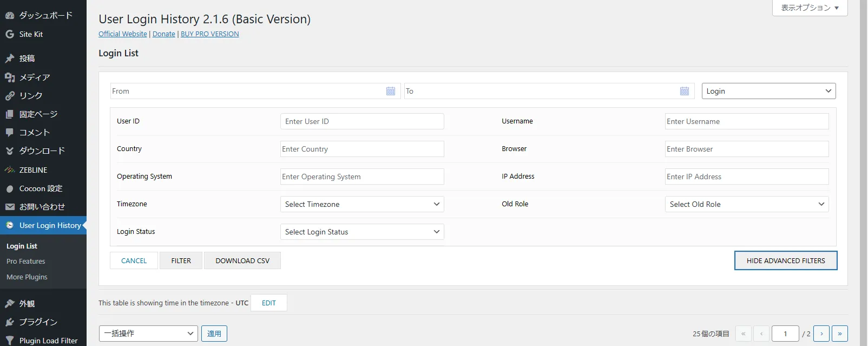Screen dimensions: 868x346
Task: Click the CANCEL button
Action: click(134, 260)
